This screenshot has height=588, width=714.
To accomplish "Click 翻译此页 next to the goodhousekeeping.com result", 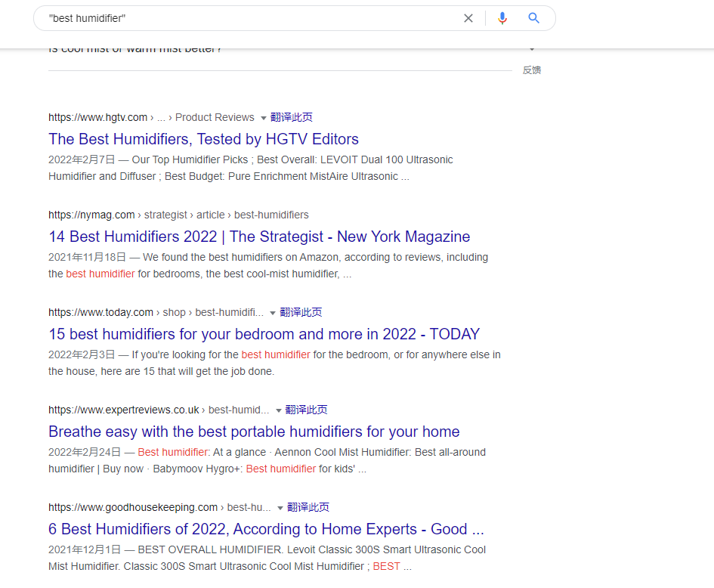I will coord(308,507).
